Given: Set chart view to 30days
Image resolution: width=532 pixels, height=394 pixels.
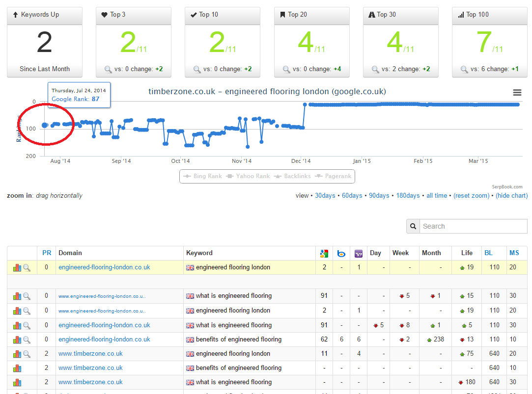Looking at the screenshot, I should click(x=325, y=196).
